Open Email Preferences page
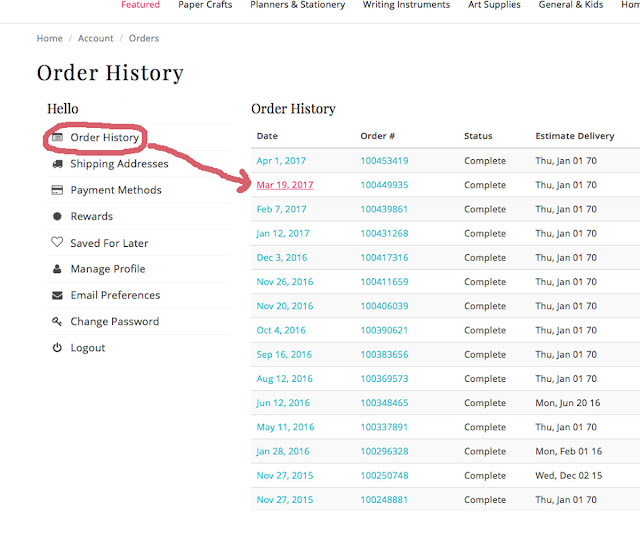The height and width of the screenshot is (541, 640). pyautogui.click(x=116, y=295)
